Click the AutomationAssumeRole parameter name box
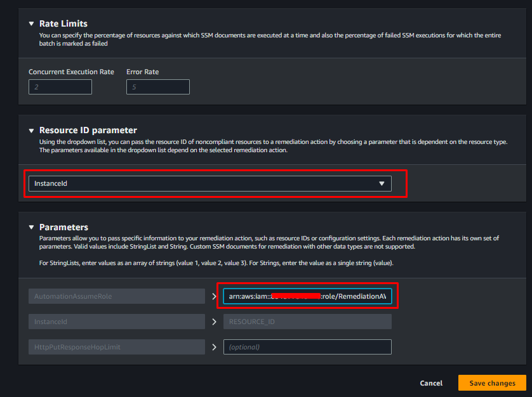532x397 pixels. 117,296
